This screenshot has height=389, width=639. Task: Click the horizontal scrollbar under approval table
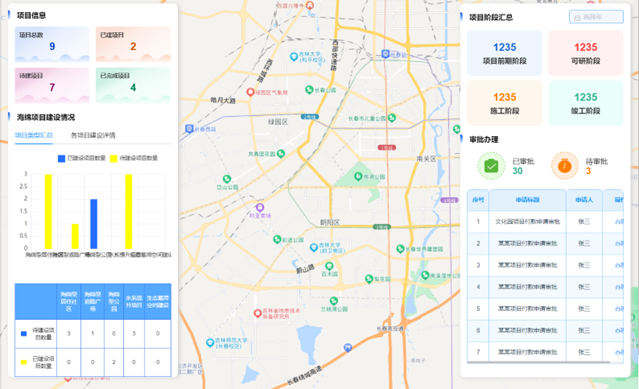click(539, 362)
